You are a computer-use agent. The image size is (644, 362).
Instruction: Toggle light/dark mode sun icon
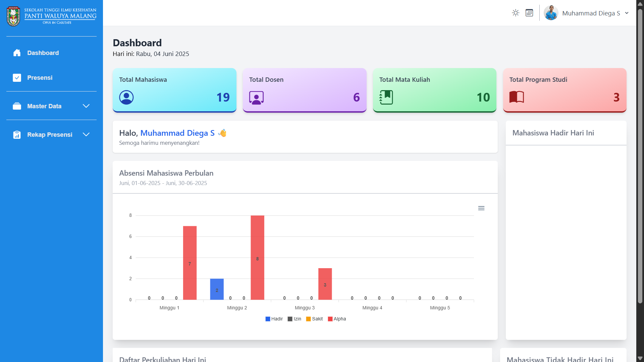(x=516, y=13)
